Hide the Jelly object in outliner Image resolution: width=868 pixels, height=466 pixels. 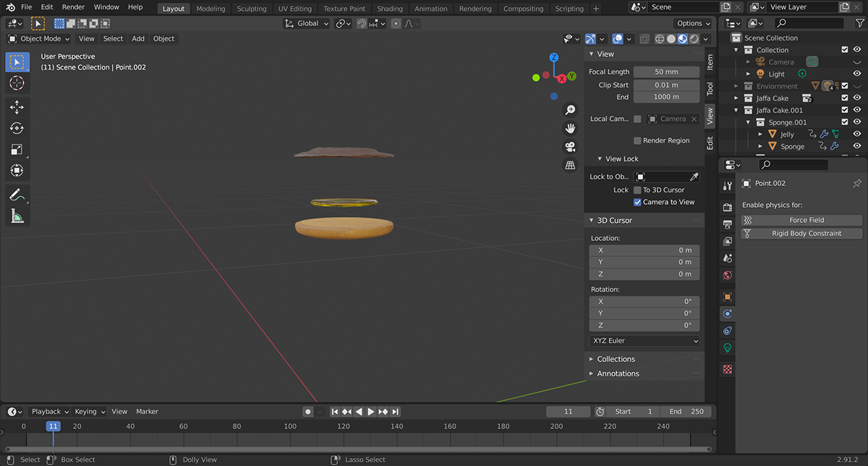pos(857,135)
